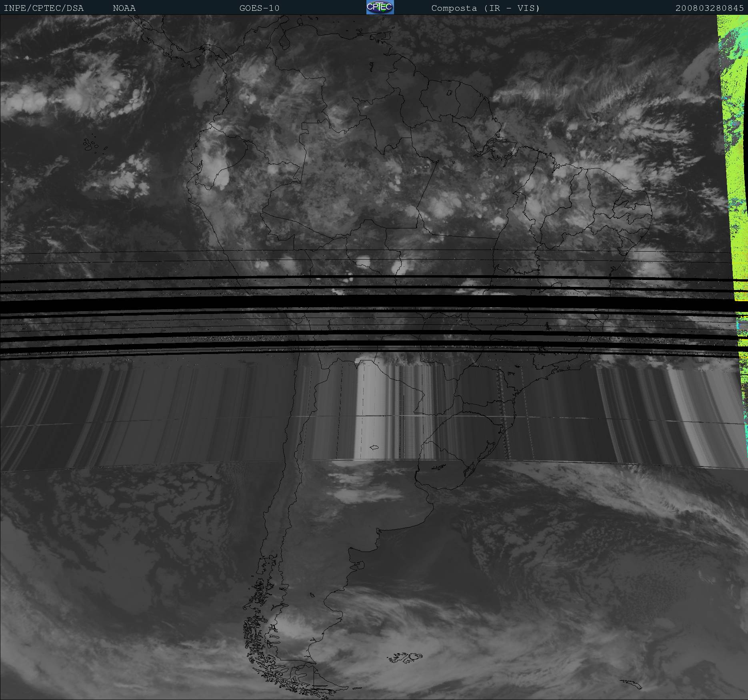Click the Falkland Islands outline
The image size is (748, 700).
click(405, 657)
